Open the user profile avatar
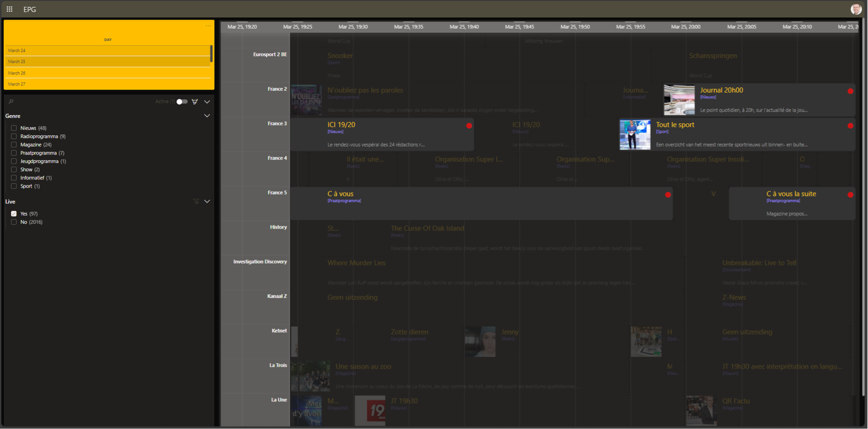Screen dimensions: 868x429 (x=856, y=9)
